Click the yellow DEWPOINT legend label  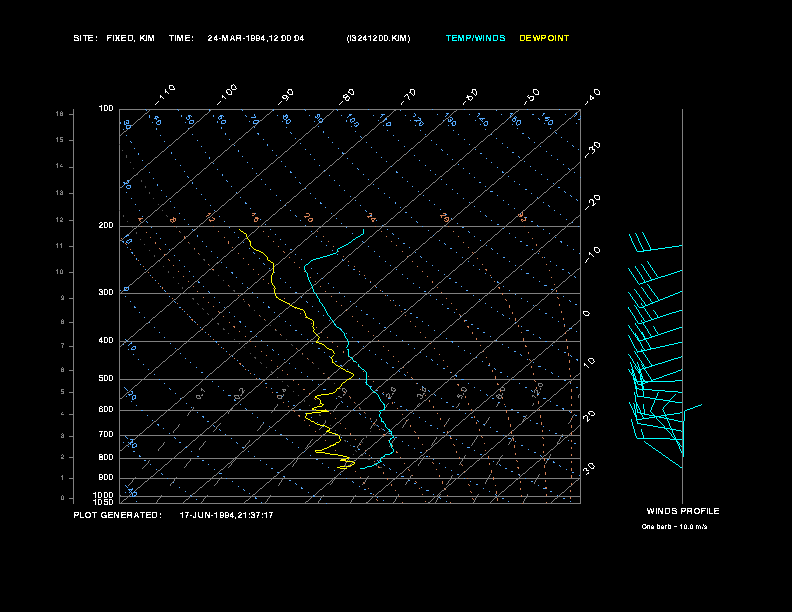[544, 38]
